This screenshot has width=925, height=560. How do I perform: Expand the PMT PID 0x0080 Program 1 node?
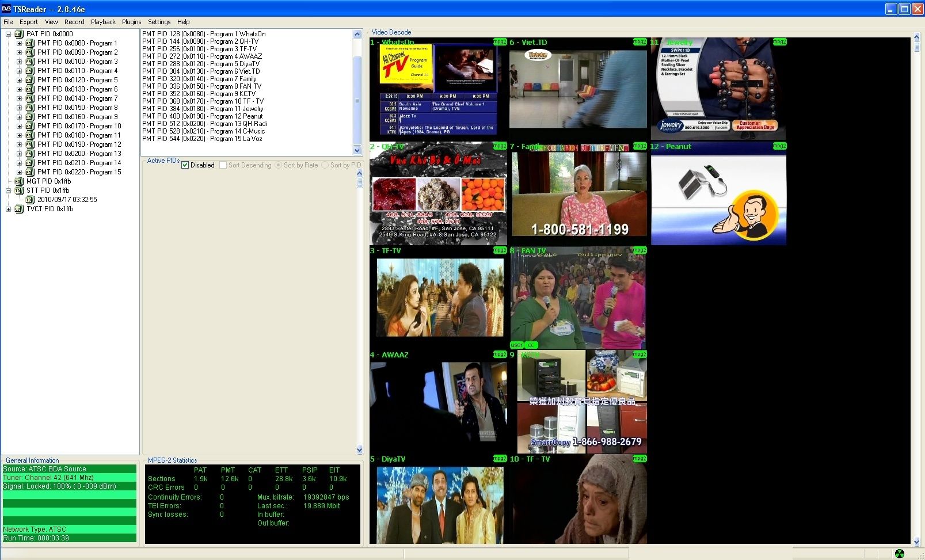[19, 43]
